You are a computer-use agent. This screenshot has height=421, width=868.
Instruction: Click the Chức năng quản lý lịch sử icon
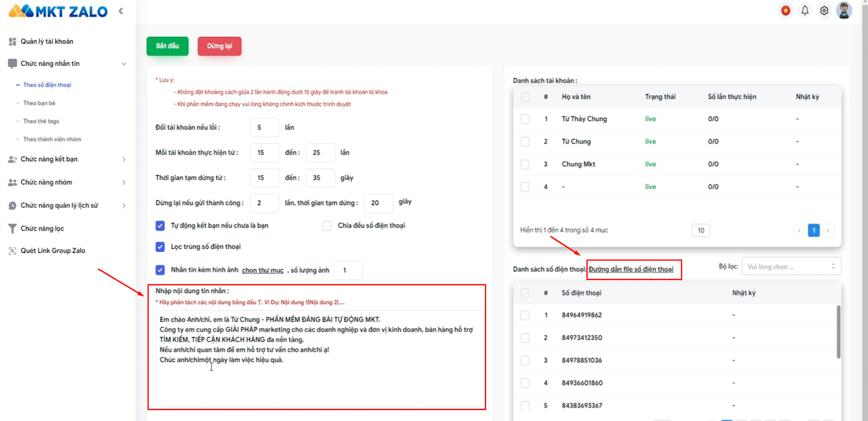[12, 206]
